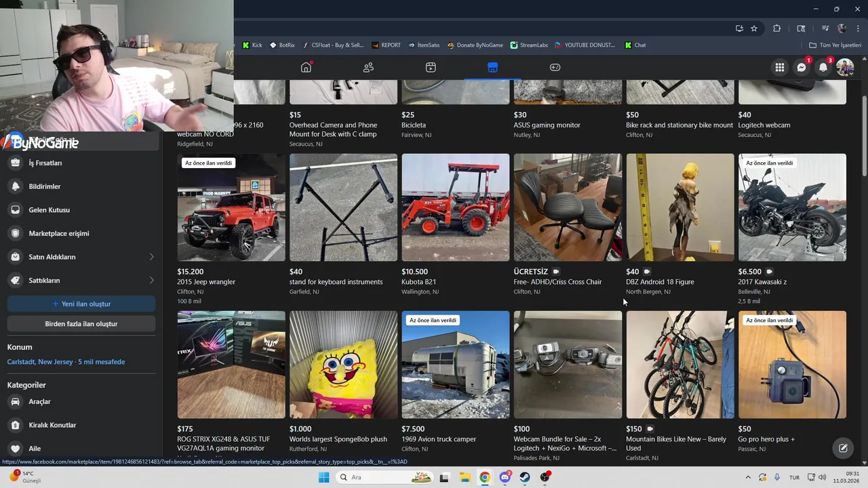Open stand for keyboard instruments listing
The image size is (868, 488).
coord(343,207)
